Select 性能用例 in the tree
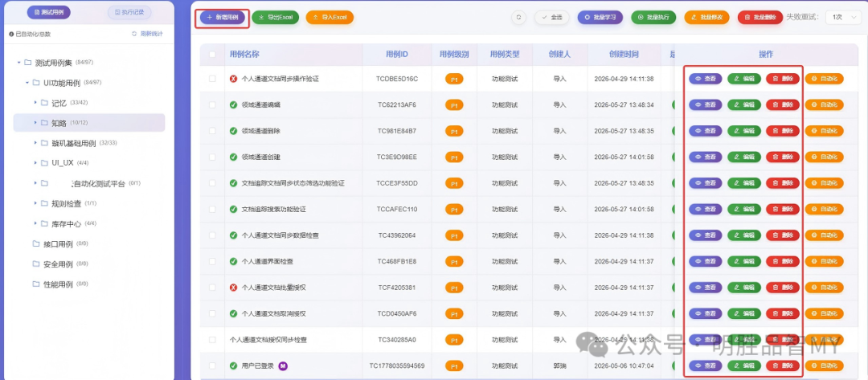The width and height of the screenshot is (868, 380). click(x=58, y=284)
